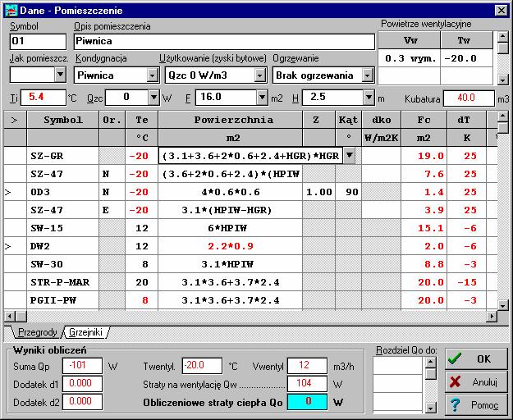The height and width of the screenshot is (420, 513).
Task: Open the Użytkowanie Qzc 0 W/m3 dropdown
Action: 259,75
